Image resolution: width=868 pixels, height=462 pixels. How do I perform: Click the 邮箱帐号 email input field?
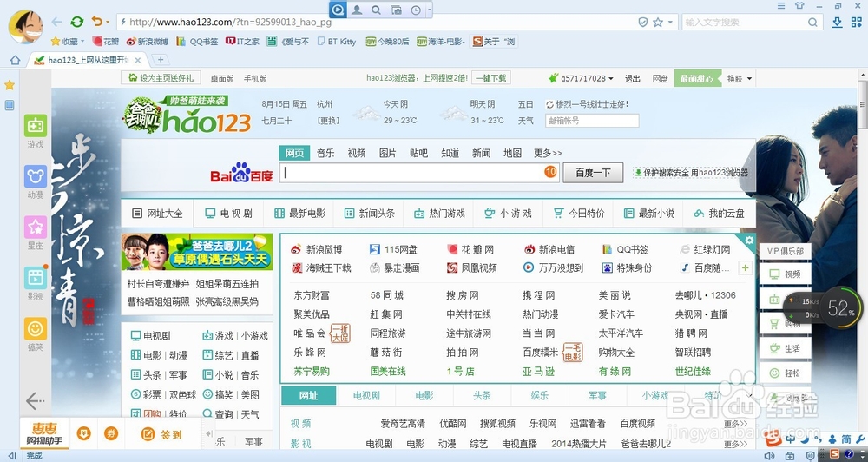point(592,120)
